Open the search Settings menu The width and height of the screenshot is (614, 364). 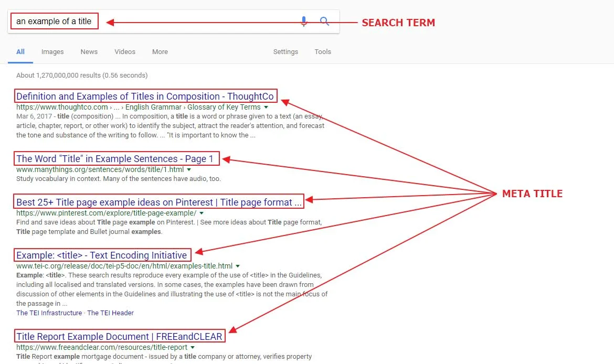pos(285,52)
